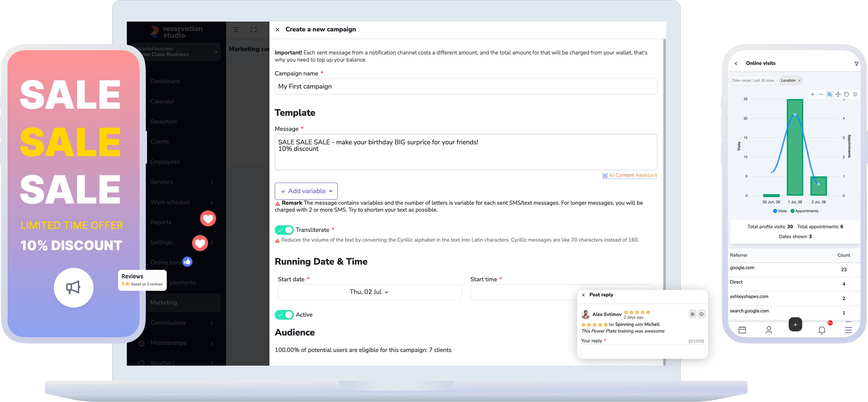Expand the Work schedule submenu chevron
The image size is (868, 402).
pos(212,202)
